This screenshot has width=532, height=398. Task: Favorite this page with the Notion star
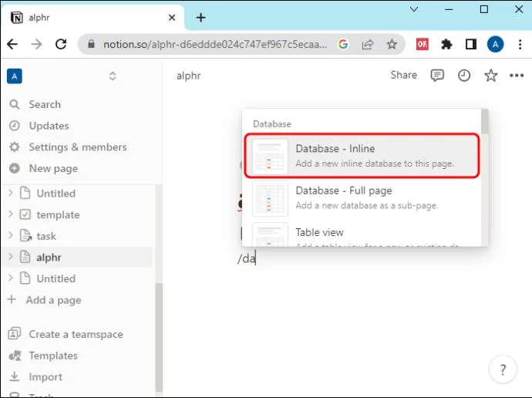point(490,76)
